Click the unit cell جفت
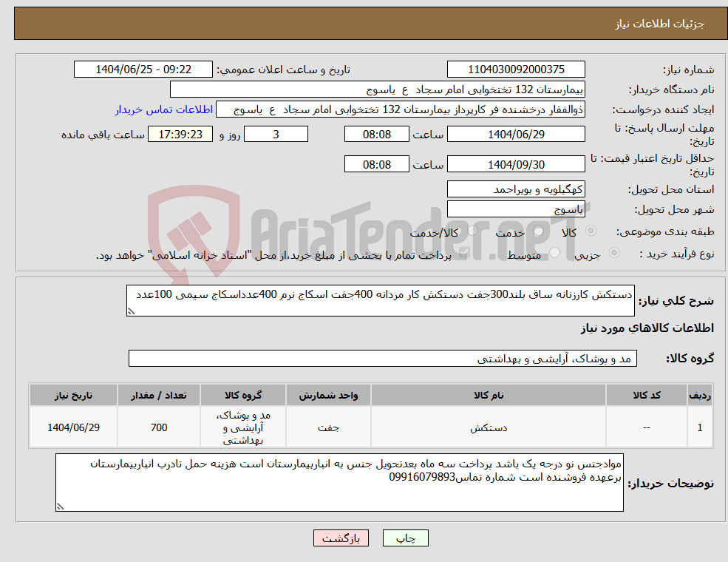Viewport: 728px width, 562px height. click(328, 427)
